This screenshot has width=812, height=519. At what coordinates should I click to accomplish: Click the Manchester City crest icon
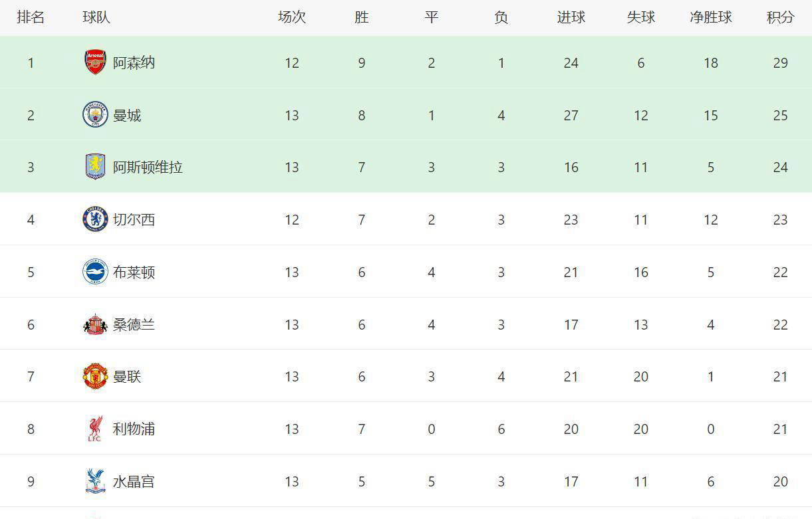tap(95, 115)
